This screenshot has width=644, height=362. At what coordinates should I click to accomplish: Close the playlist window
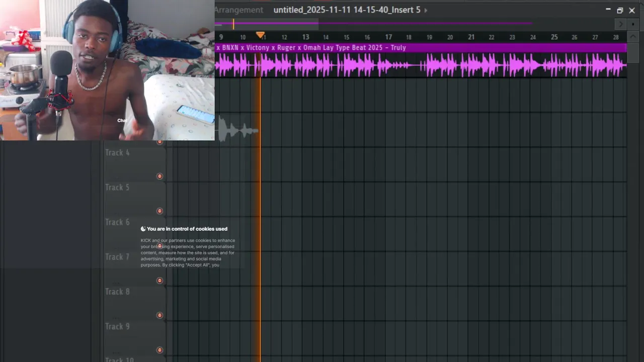point(632,10)
